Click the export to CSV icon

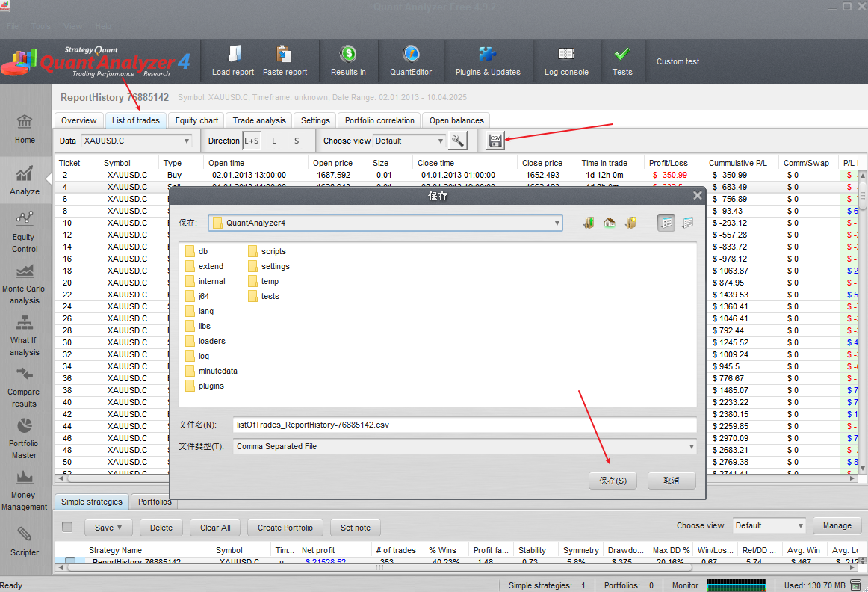click(x=495, y=140)
